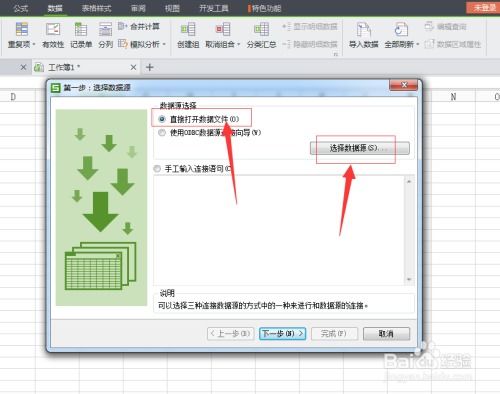Open the 重复项 duplicates tool
The image size is (500, 394).
(21, 35)
